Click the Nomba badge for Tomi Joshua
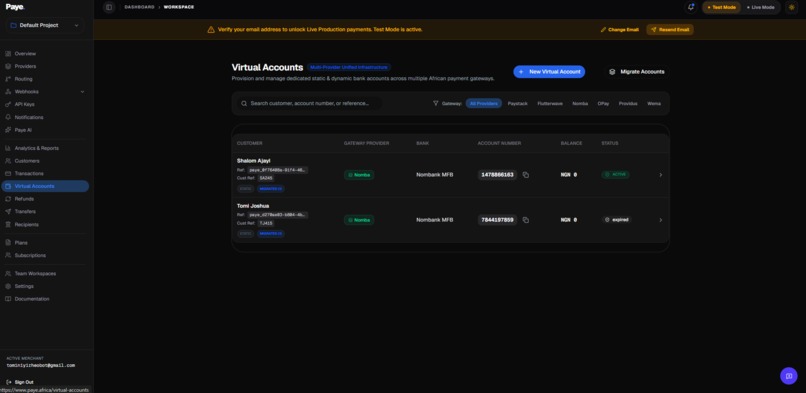The height and width of the screenshot is (393, 806). tap(359, 220)
